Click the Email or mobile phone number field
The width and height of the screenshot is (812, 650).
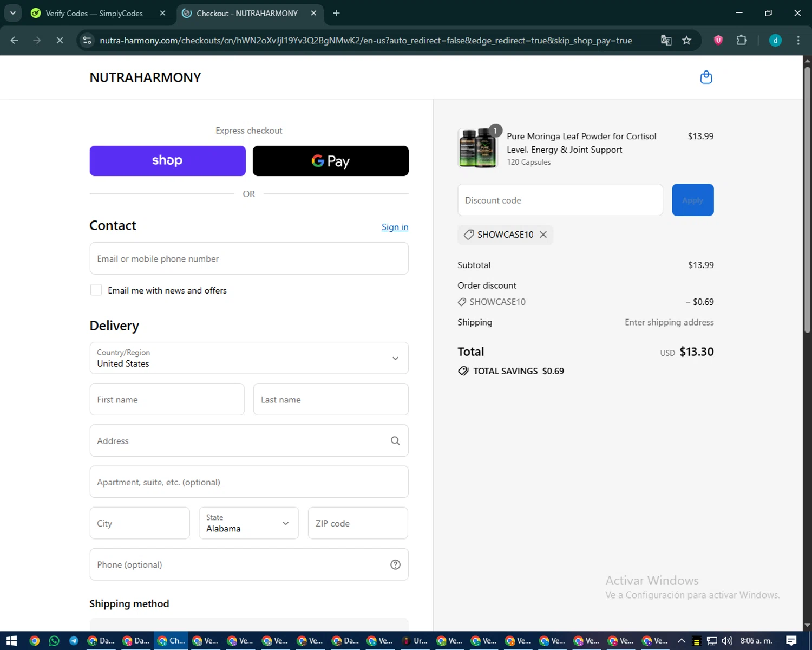249,258
